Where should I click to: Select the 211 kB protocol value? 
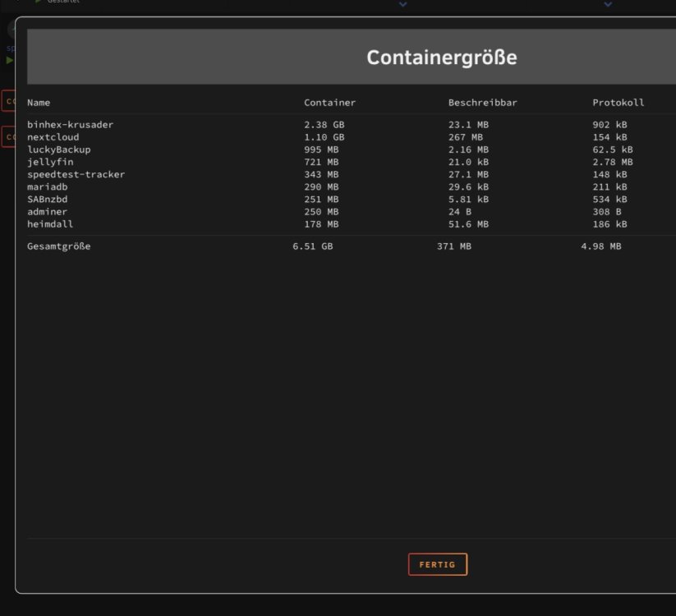click(610, 186)
